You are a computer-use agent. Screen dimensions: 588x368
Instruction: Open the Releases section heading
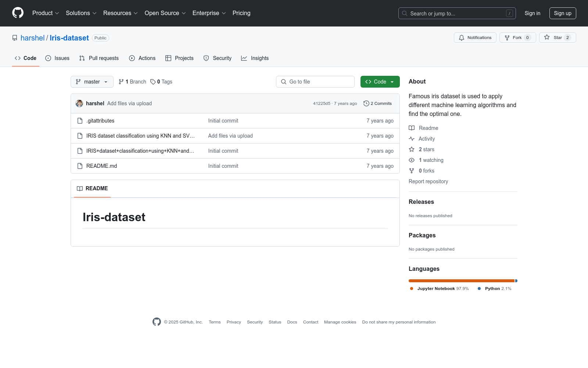(x=421, y=202)
